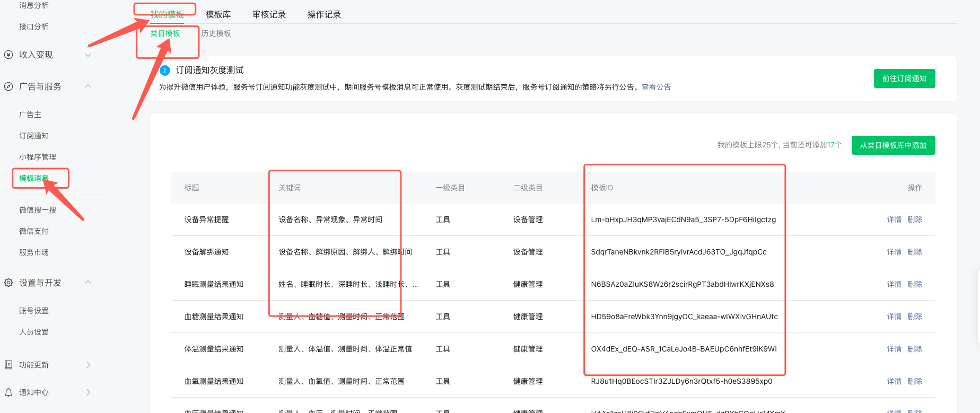
Task: Click the 功能更新 document icon
Action: 8,365
